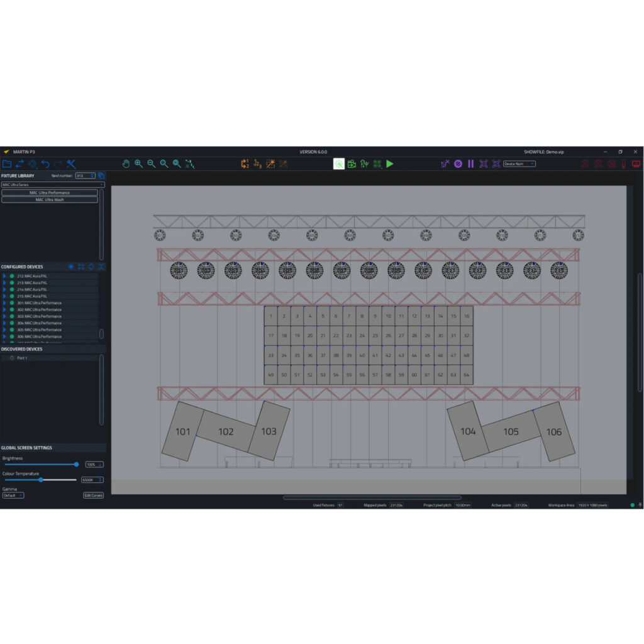This screenshot has height=644, width=644.
Task: Select MAC Ultra Performance fixture button
Action: pyautogui.click(x=50, y=192)
